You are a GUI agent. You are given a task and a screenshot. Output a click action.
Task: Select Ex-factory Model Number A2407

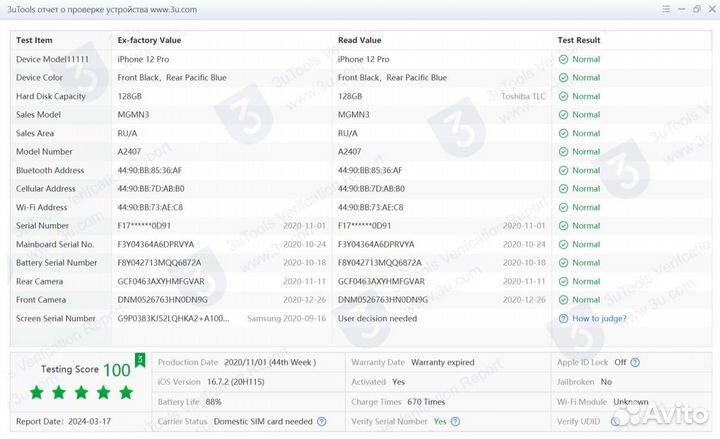[129, 152]
